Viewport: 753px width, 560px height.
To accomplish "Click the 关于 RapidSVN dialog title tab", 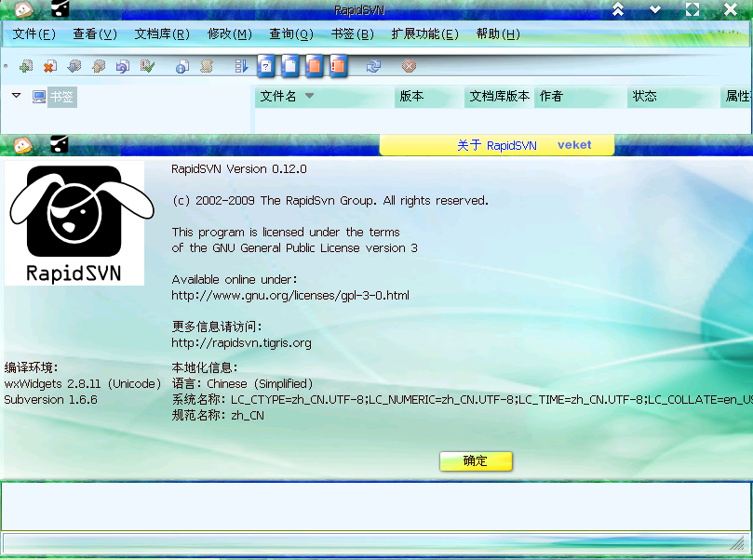I will 497,145.
